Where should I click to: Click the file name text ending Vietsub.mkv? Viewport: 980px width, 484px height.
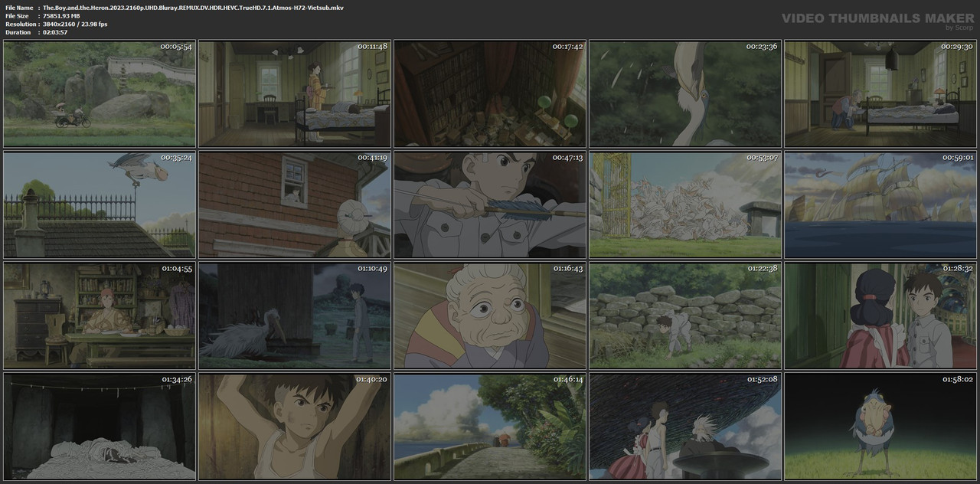pyautogui.click(x=194, y=7)
